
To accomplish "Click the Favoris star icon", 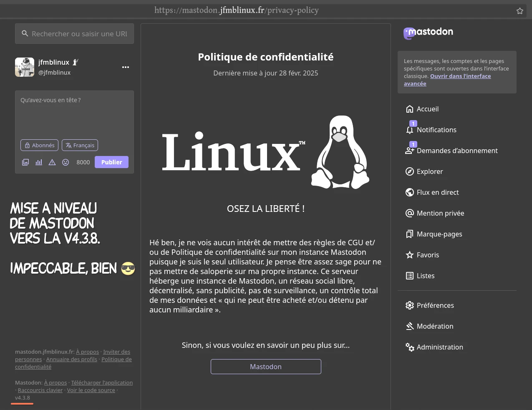I will [410, 255].
